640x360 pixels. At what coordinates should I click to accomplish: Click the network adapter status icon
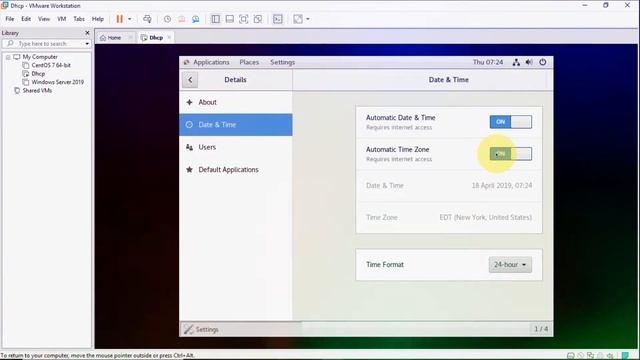click(x=591, y=356)
